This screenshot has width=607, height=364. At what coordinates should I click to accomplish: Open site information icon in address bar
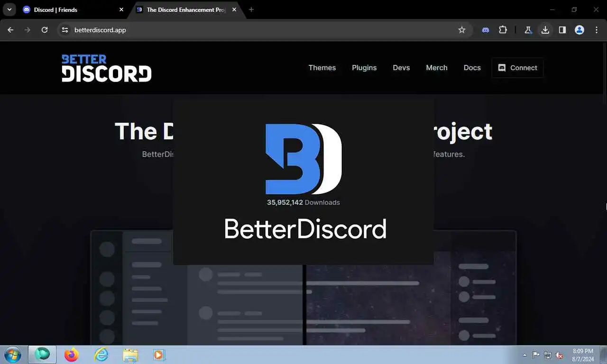(x=65, y=30)
